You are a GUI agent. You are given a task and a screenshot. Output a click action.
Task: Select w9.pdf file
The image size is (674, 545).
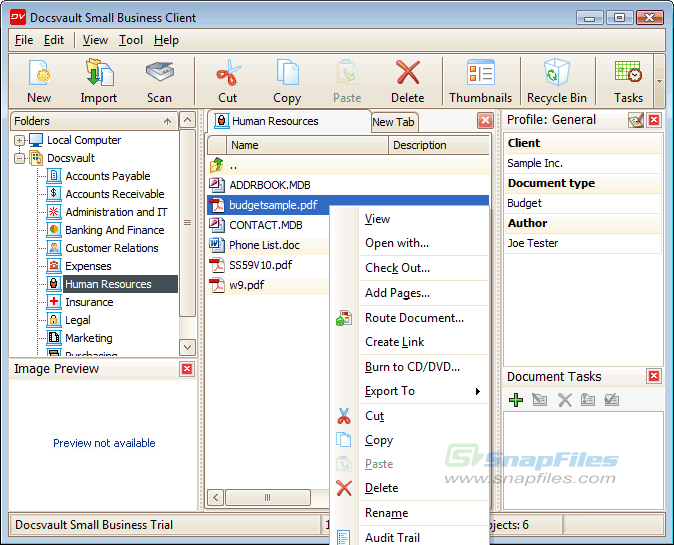247,285
